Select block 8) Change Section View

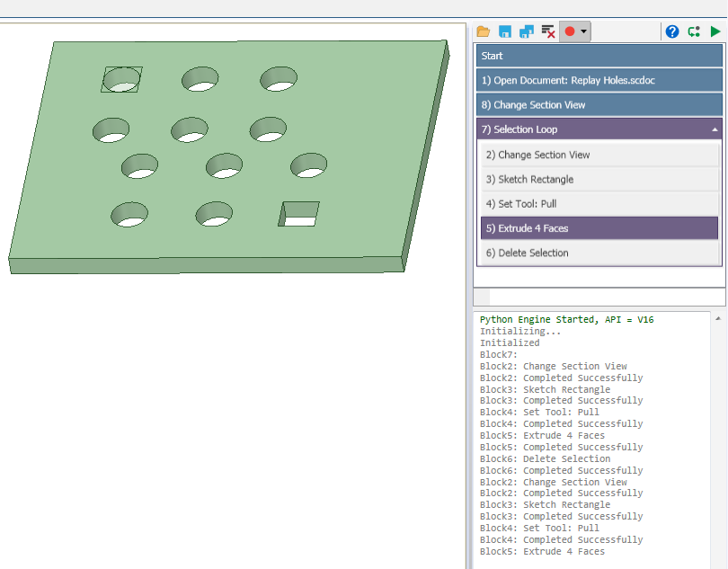599,105
